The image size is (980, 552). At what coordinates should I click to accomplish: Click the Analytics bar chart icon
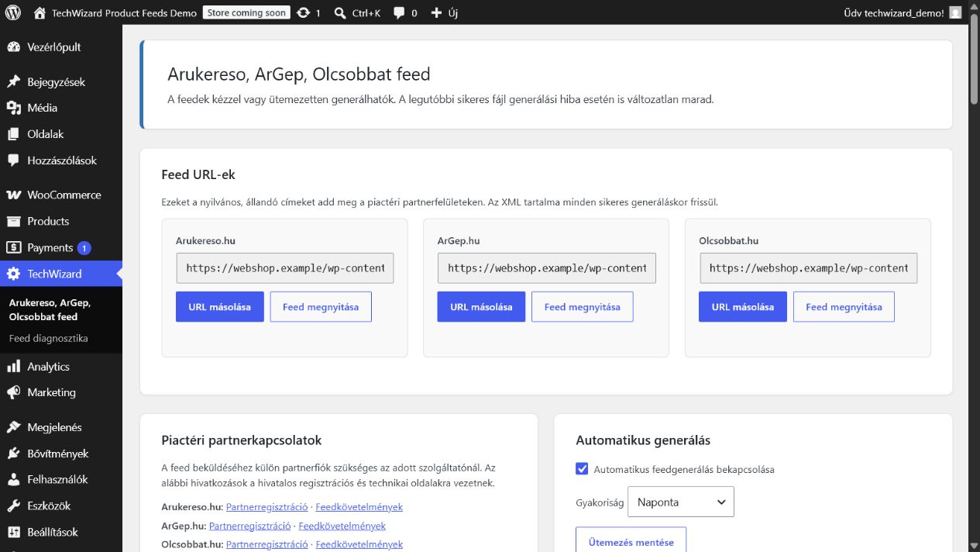[x=13, y=367]
